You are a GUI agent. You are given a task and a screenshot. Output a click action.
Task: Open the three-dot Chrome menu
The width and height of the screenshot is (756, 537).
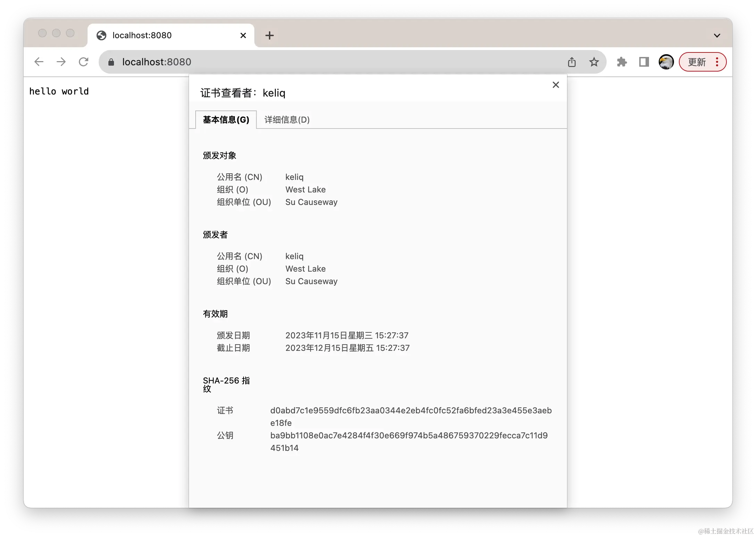[717, 62]
